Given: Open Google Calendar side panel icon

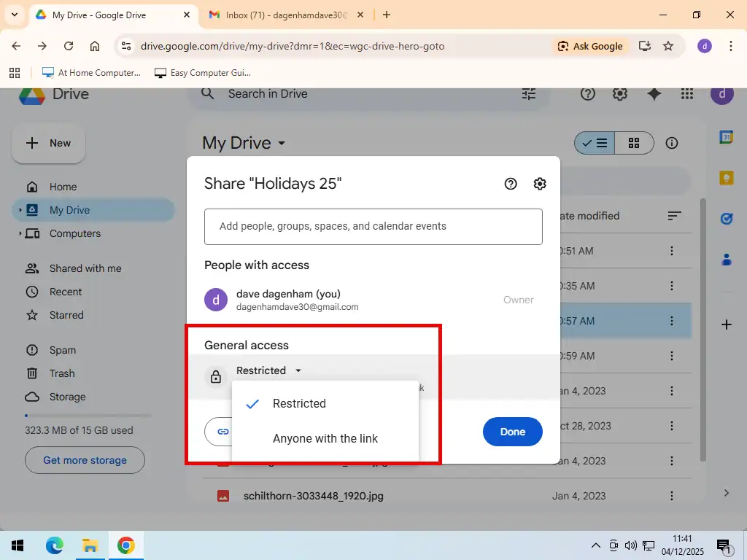Looking at the screenshot, I should 727,137.
